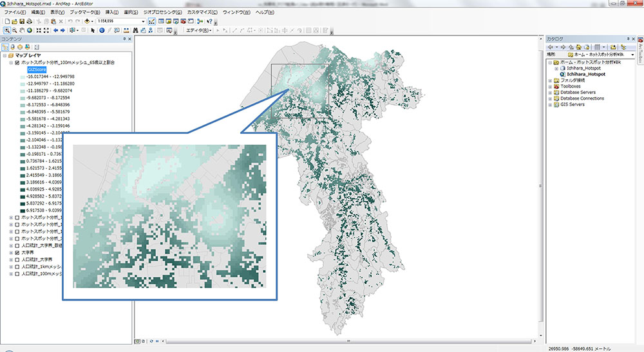Viewport: 644px width, 352px height.
Task: Go to Home folder in Catalog
Action: pyautogui.click(x=578, y=47)
